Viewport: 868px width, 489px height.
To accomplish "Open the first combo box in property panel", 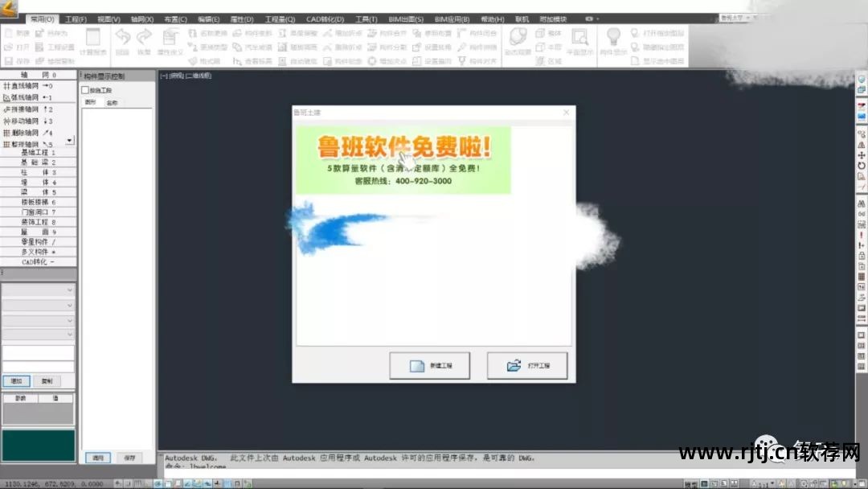I will click(39, 290).
